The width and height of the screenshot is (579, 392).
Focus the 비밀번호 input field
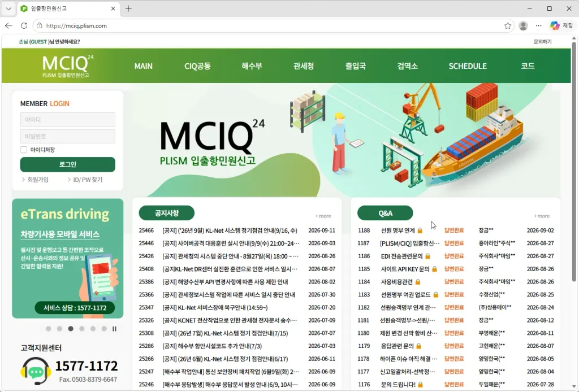pyautogui.click(x=68, y=136)
